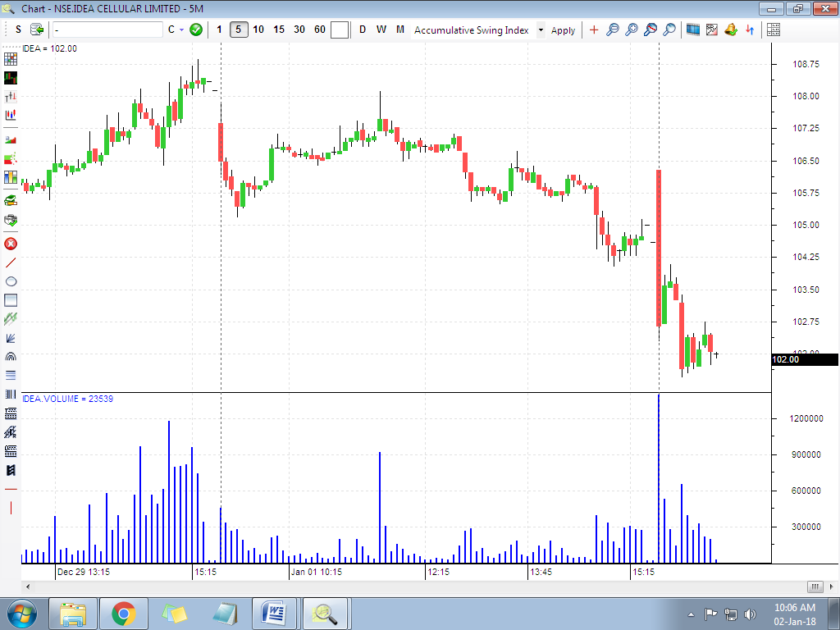The width and height of the screenshot is (840, 630).
Task: Open the file explorer from the taskbar
Action: (73, 614)
